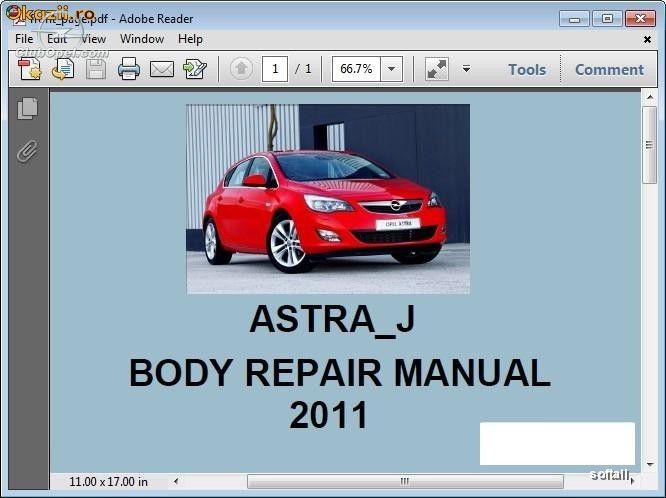Image resolution: width=666 pixels, height=498 pixels.
Task: Maximize the Adobe Reader window
Action: (x=607, y=19)
